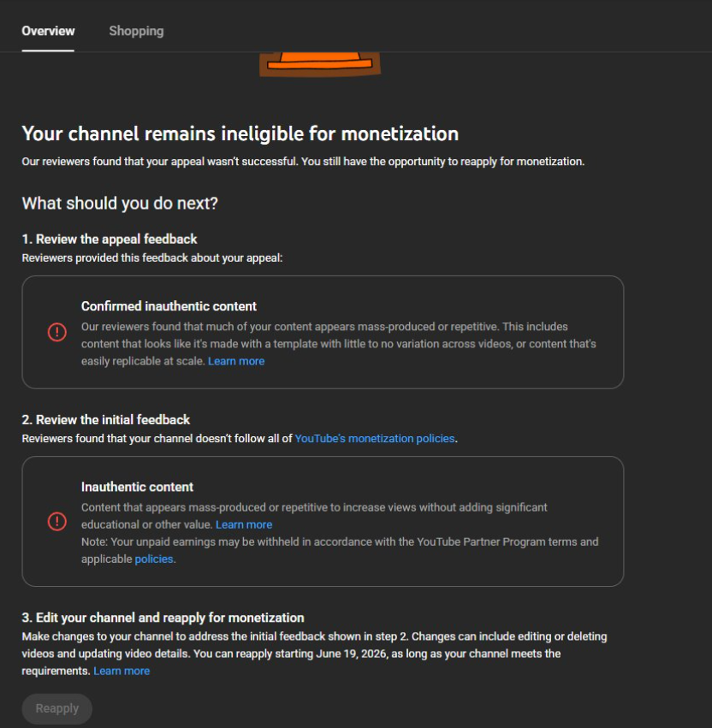The width and height of the screenshot is (712, 728).
Task: Open YouTube's monetization policies link
Action: 374,439
